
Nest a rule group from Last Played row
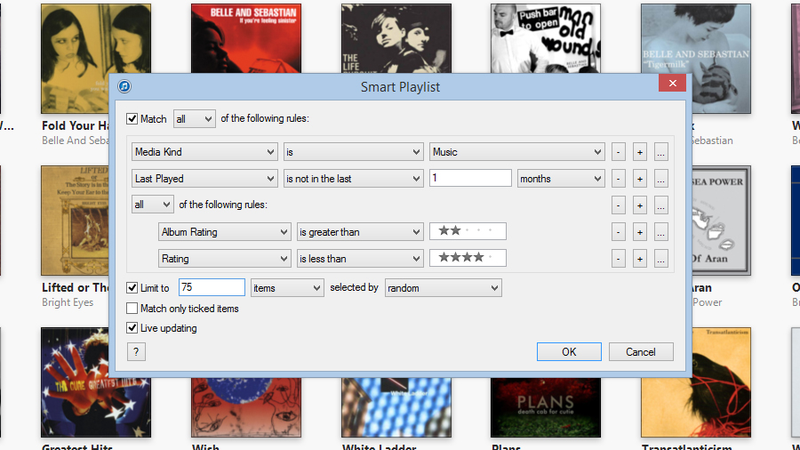[x=661, y=179]
